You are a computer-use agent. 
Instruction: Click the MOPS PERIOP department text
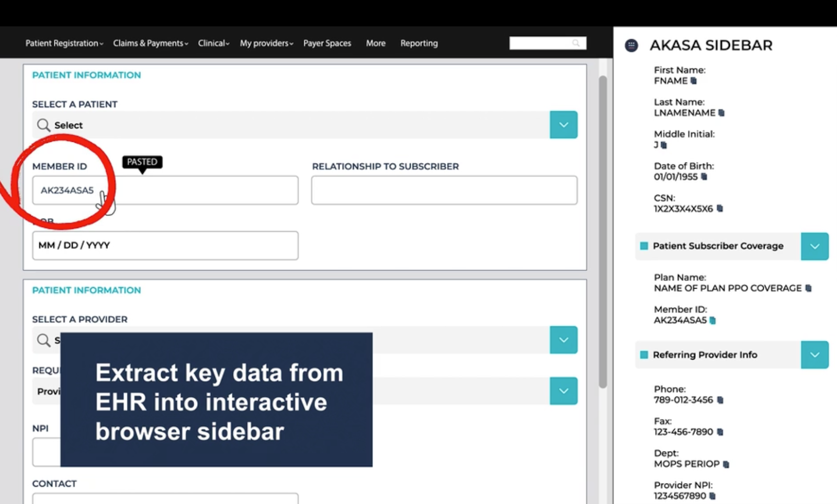click(686, 464)
